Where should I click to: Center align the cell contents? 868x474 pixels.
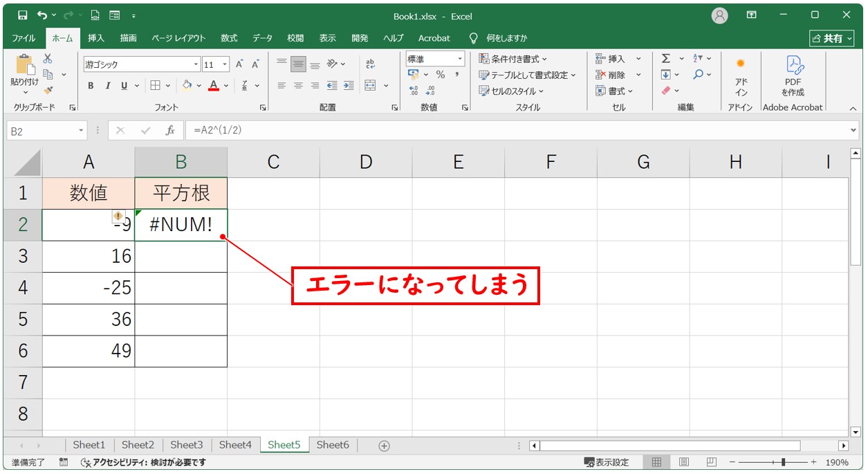point(297,85)
